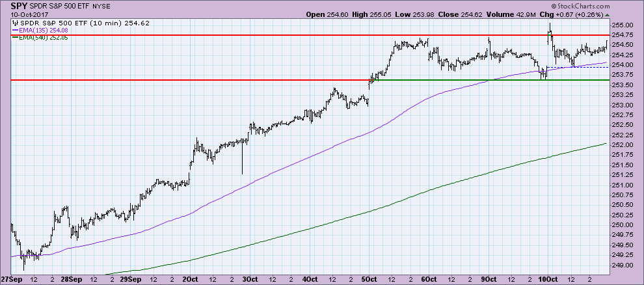Click the 250.00 price axis label

pos(624,225)
